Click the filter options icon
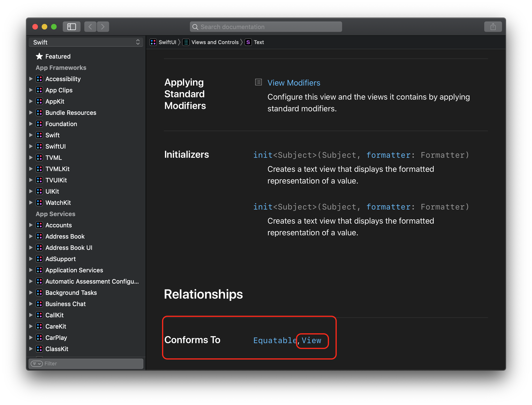 coord(37,364)
